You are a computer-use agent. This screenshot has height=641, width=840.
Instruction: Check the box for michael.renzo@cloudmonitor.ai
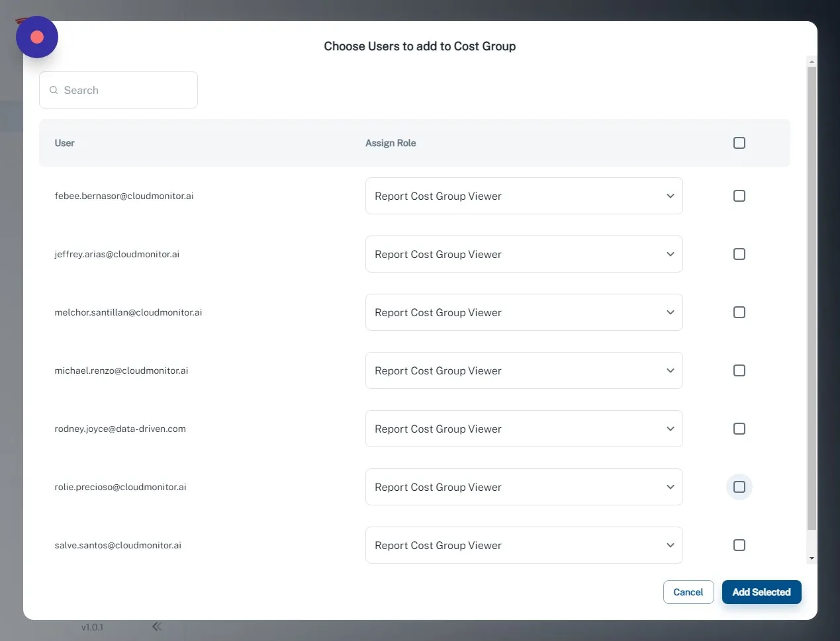pyautogui.click(x=739, y=370)
